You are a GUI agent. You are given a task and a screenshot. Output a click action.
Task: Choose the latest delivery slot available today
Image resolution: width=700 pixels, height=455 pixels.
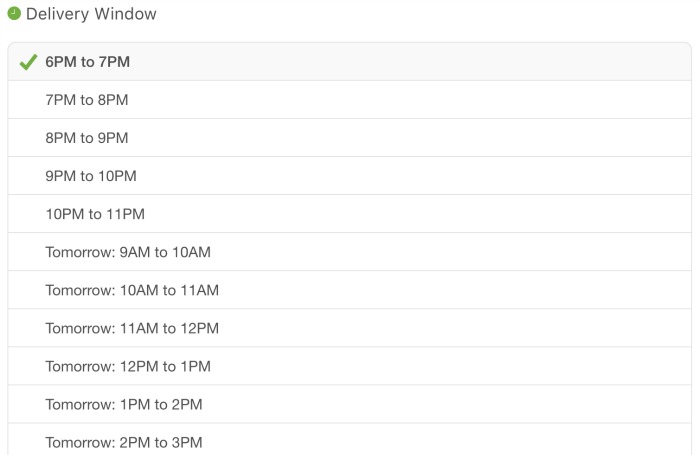coord(95,214)
